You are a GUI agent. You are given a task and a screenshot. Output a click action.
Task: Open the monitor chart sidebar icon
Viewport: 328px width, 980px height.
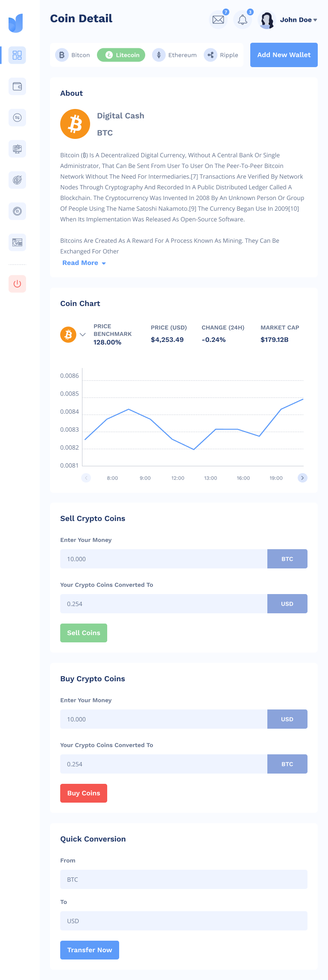[17, 149]
